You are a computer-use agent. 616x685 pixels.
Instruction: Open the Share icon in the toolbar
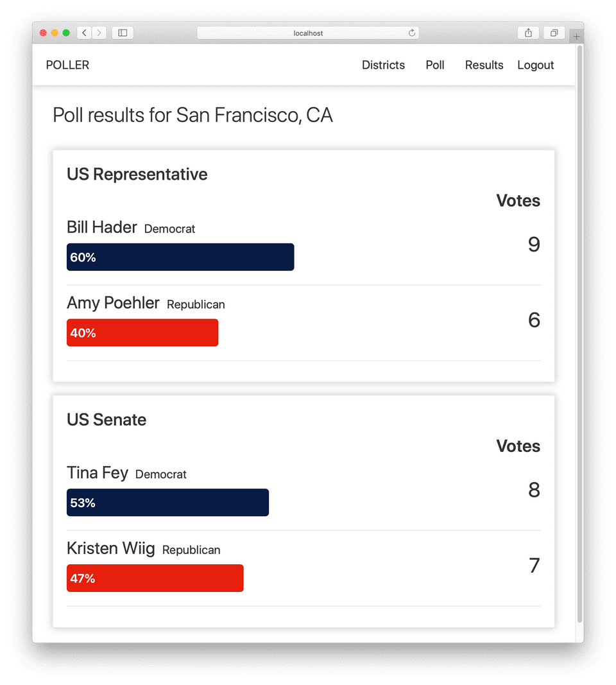coord(528,33)
